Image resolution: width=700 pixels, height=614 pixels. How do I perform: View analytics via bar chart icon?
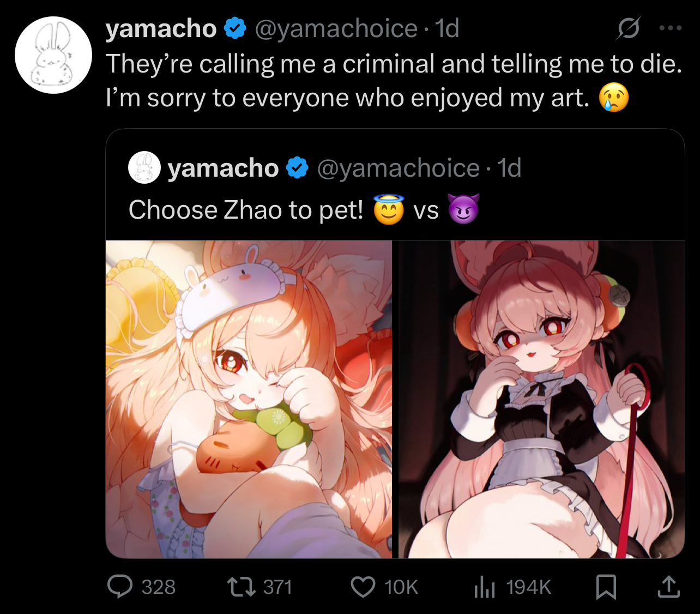(484, 587)
